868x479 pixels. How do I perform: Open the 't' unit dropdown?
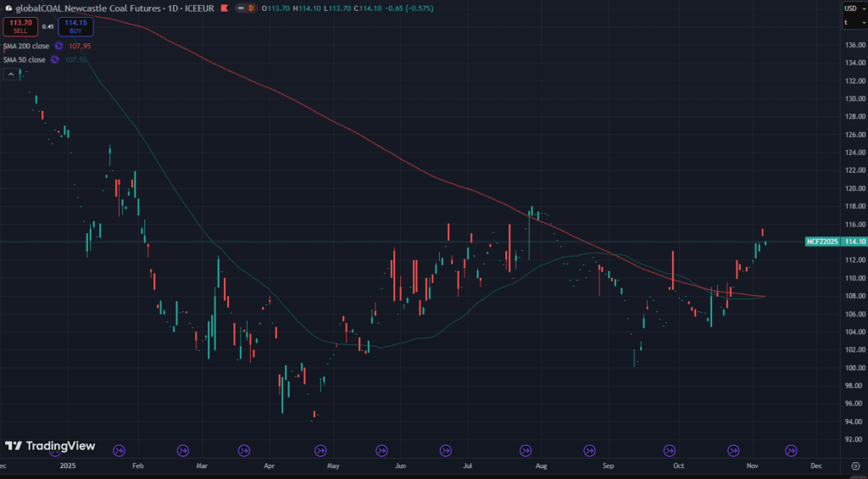click(x=852, y=23)
